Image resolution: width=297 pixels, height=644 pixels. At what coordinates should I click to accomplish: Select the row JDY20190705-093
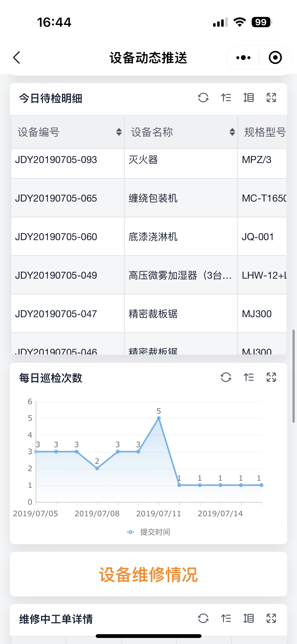(x=56, y=160)
